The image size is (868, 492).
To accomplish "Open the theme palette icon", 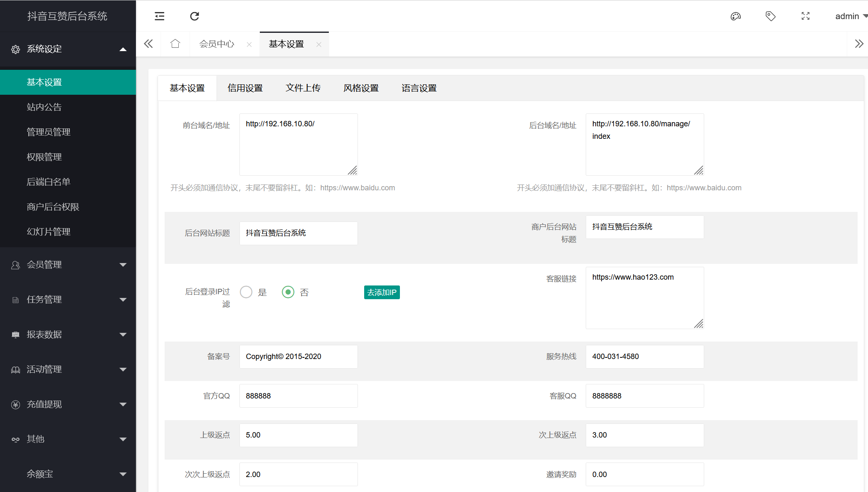I will [x=736, y=16].
